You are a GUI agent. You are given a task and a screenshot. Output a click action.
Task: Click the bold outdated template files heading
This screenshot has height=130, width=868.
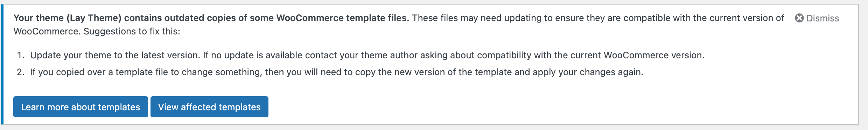pyautogui.click(x=211, y=18)
